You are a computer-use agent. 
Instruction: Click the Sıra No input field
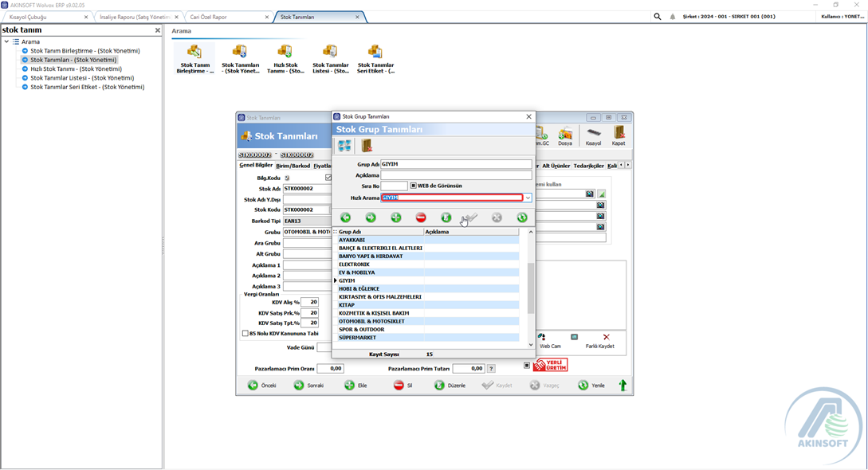[394, 186]
